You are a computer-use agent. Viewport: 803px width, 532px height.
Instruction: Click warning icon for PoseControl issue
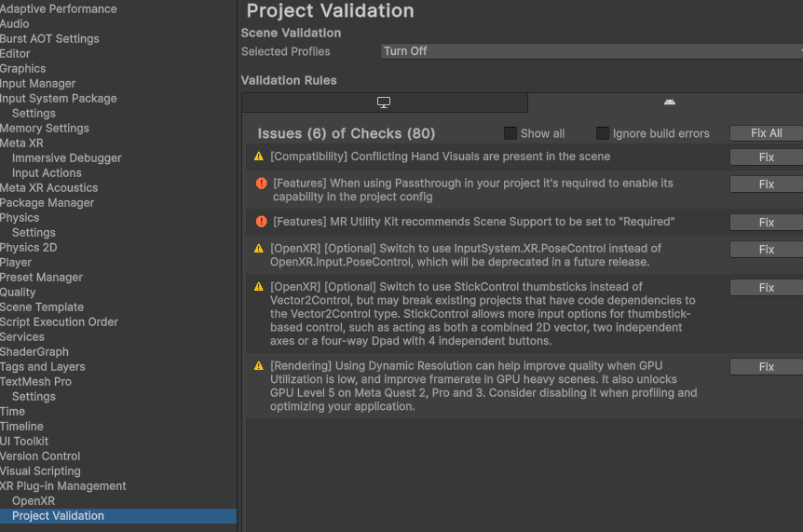click(x=259, y=249)
